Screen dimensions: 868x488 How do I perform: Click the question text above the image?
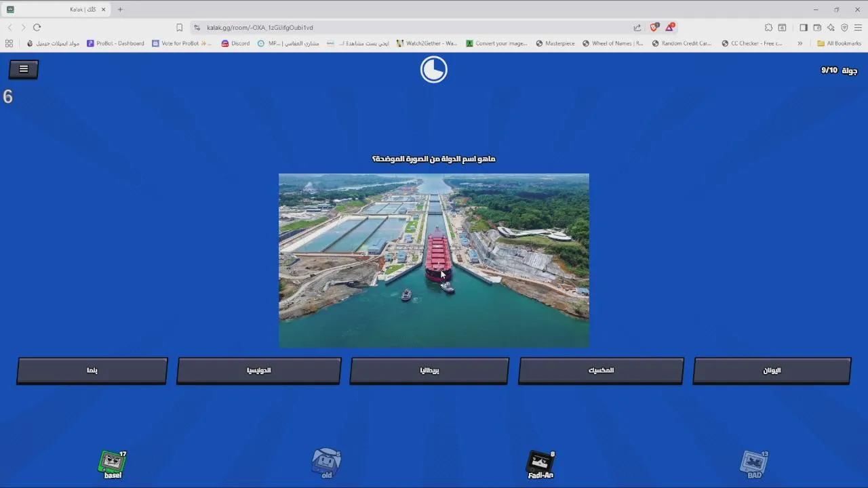click(x=434, y=159)
